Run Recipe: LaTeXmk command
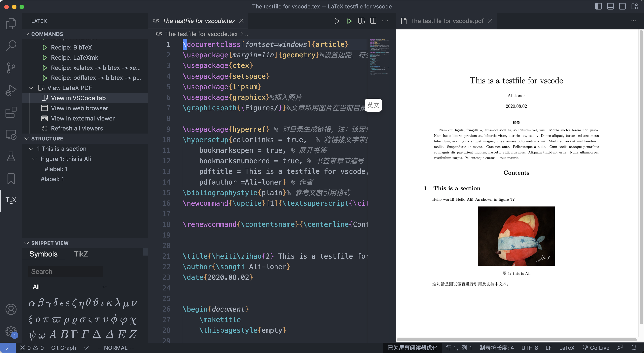644x353 pixels. tap(74, 58)
